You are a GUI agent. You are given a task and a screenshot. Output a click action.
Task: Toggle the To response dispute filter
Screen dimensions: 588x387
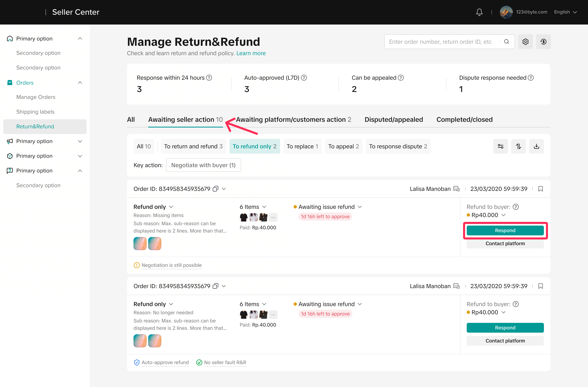[x=398, y=146]
